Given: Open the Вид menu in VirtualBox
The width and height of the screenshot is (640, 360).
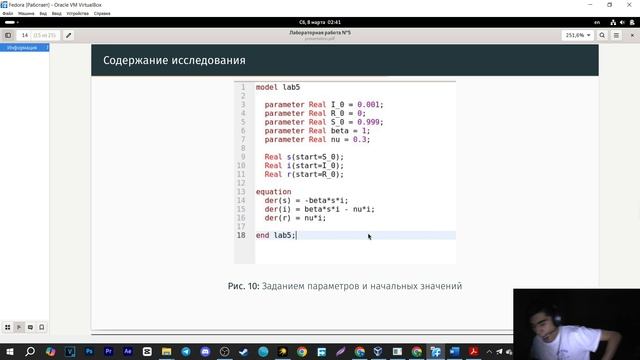Looking at the screenshot, I should [x=43, y=13].
